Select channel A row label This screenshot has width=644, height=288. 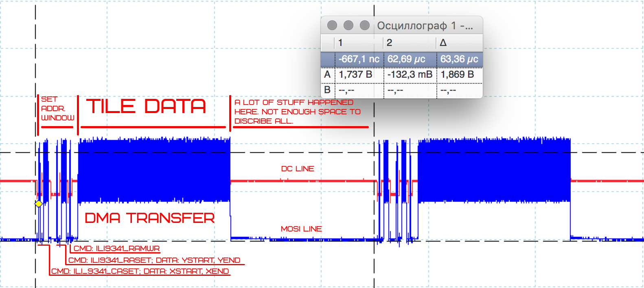[x=327, y=74]
